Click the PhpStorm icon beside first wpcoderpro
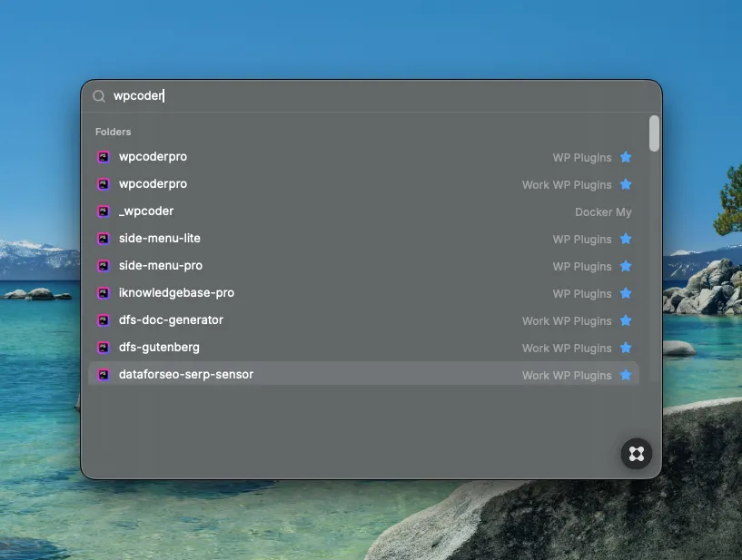 (104, 156)
